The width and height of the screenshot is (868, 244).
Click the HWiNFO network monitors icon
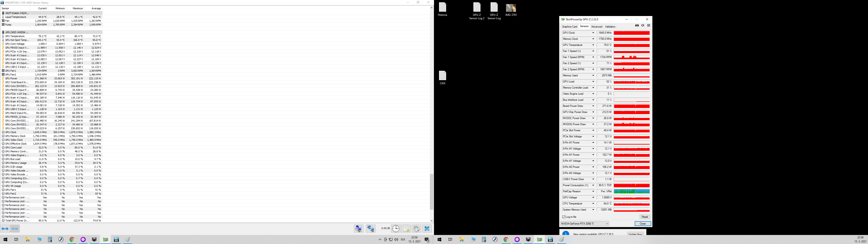click(371, 229)
